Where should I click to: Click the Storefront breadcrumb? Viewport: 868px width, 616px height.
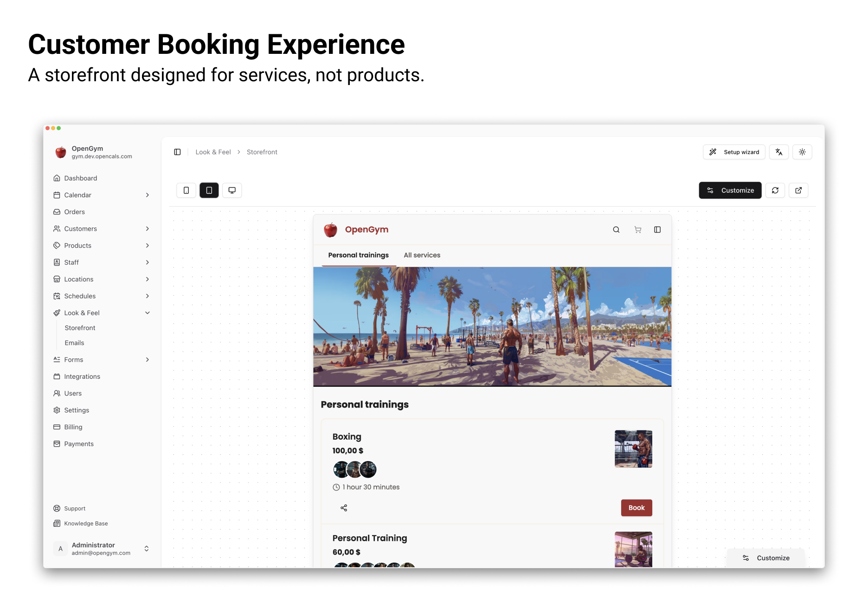pyautogui.click(x=262, y=152)
